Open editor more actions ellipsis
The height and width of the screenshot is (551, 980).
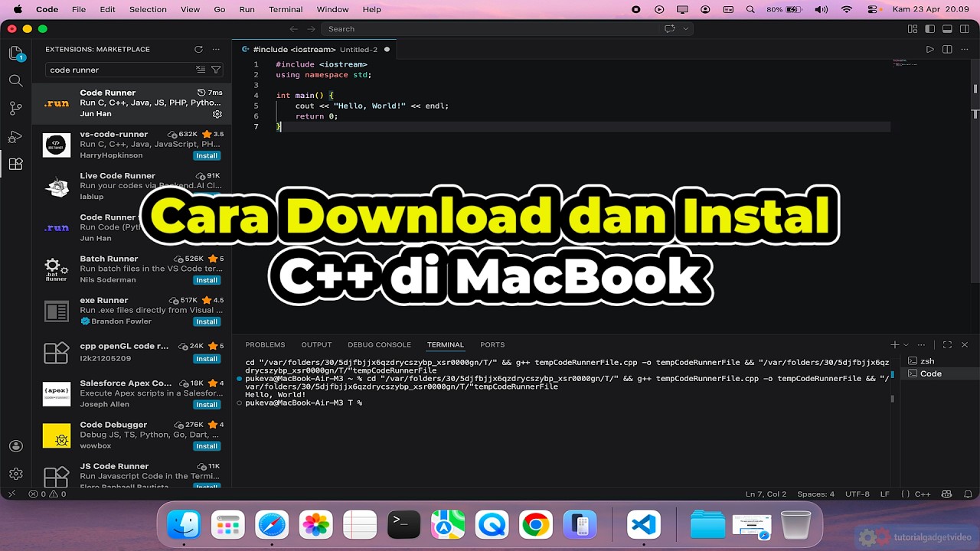tap(964, 49)
